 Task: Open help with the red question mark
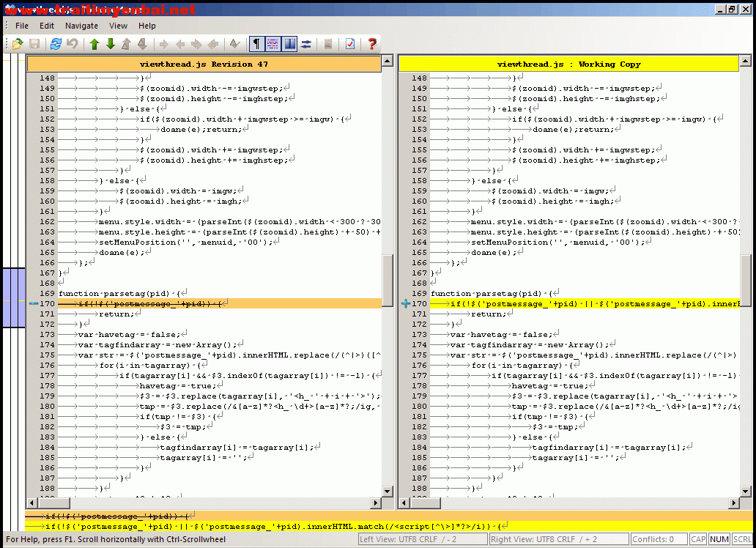[371, 44]
